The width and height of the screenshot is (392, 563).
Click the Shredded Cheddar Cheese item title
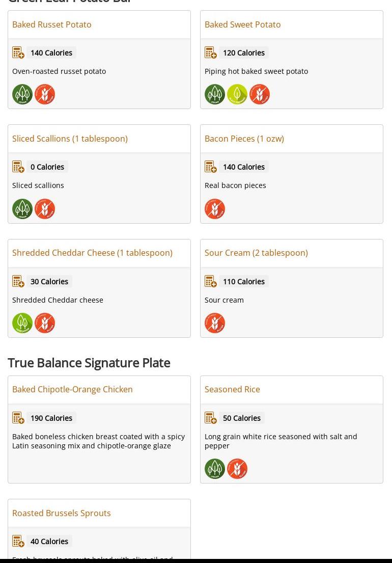click(x=92, y=253)
